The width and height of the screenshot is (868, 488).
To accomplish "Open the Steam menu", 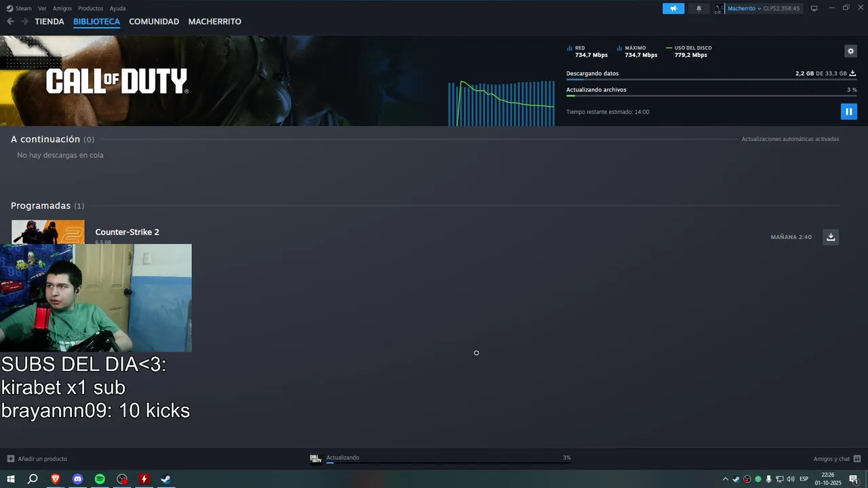I will [19, 8].
